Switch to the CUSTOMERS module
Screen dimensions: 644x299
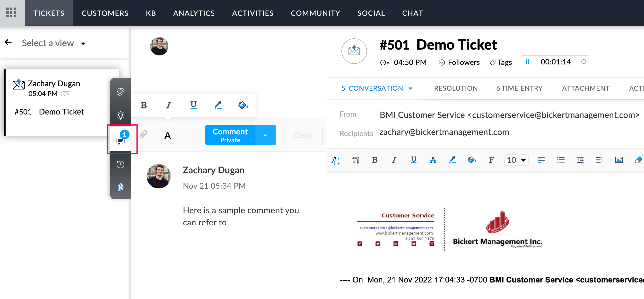(x=105, y=13)
